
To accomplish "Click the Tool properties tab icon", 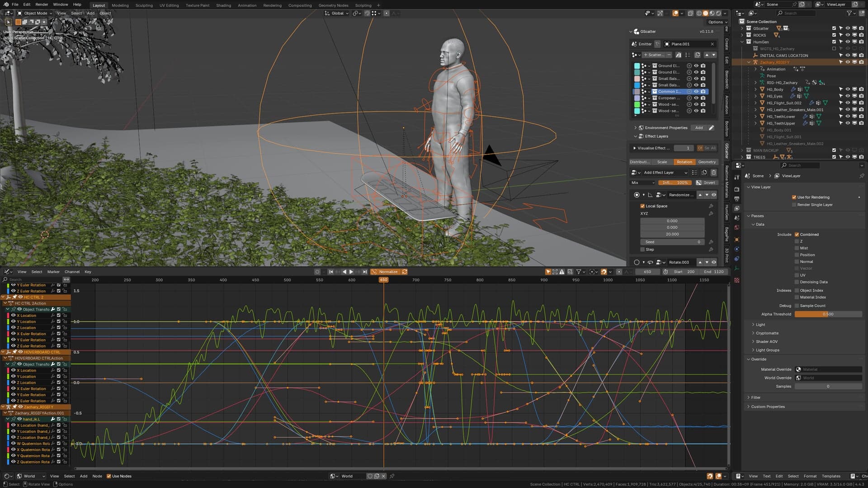I will (737, 177).
